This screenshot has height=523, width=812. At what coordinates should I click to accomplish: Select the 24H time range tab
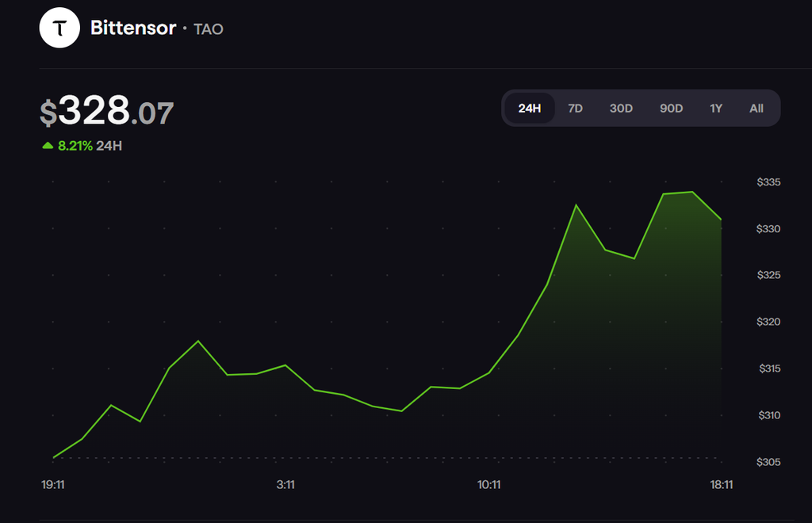click(x=529, y=108)
